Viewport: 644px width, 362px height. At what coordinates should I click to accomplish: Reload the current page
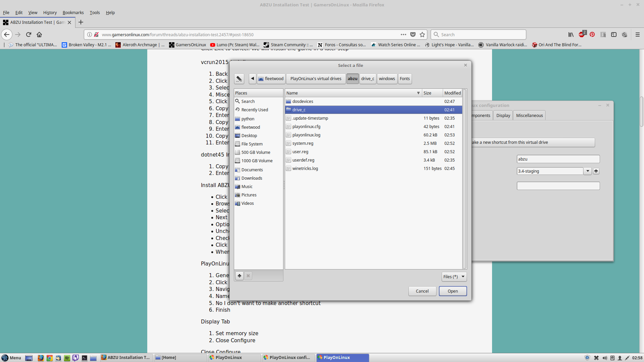click(29, 35)
